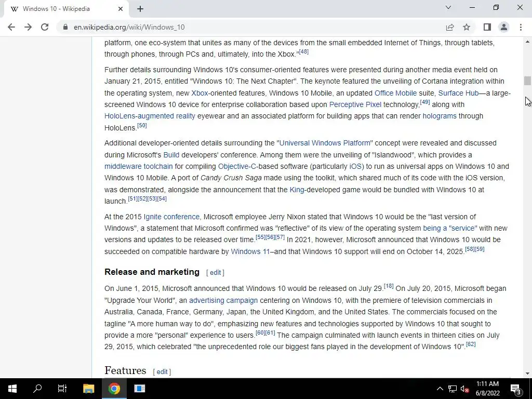Bookmark this page with the star
The height and width of the screenshot is (399, 532).
[467, 27]
